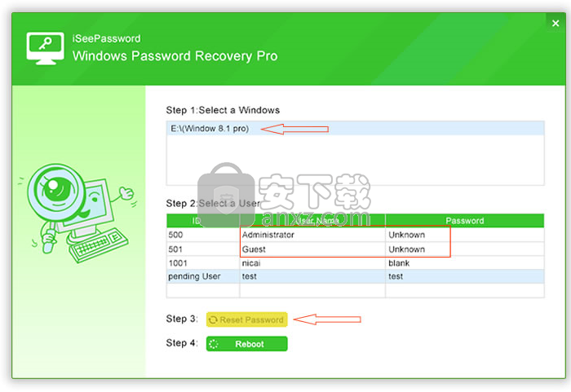This screenshot has width=571, height=392.
Task: Click the iSeePassword brand text
Action: (x=106, y=38)
